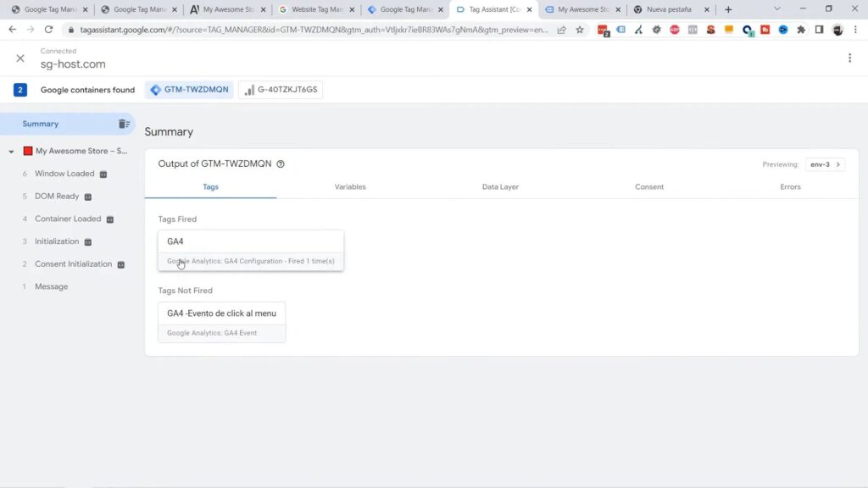The width and height of the screenshot is (868, 488).
Task: Click the clear events icon beside Summary
Action: pos(124,124)
